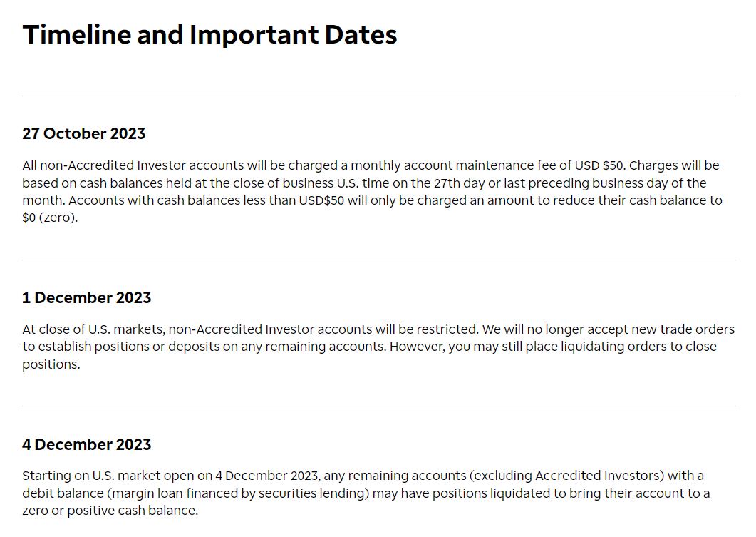Click the paragraph starting 'Starting on U.S. market open'
This screenshot has height=537, width=756.
tap(366, 493)
